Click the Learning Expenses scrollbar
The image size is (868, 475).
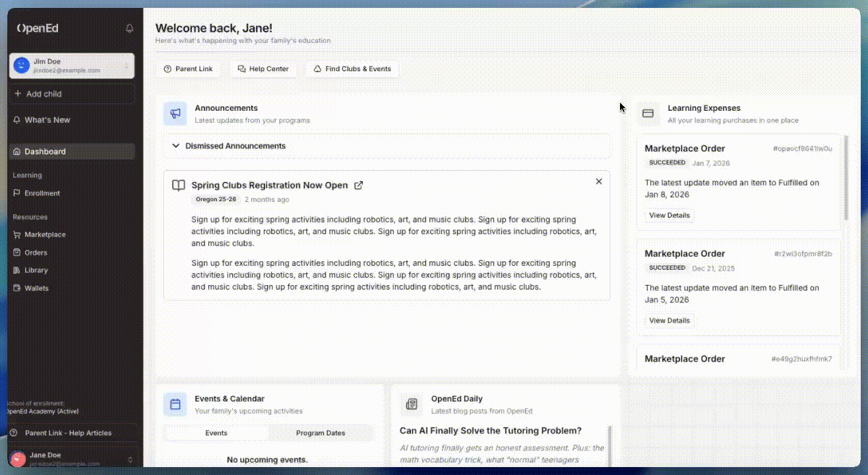tap(846, 178)
